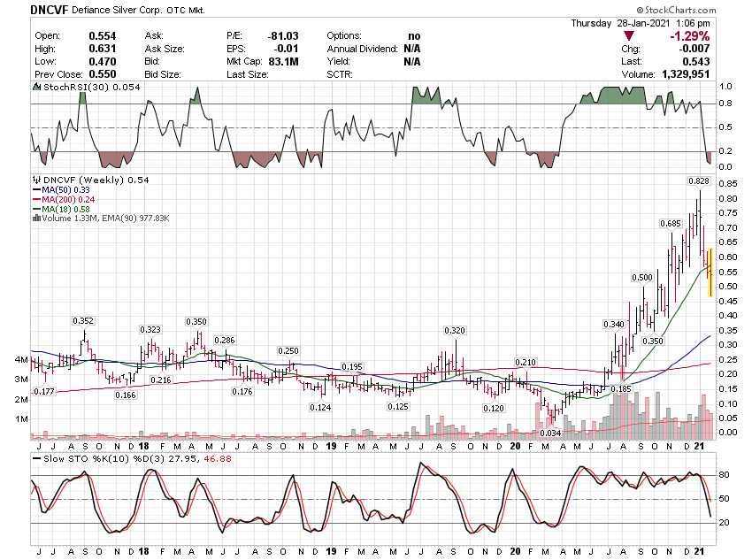Click the 0.828 peak price label

(x=699, y=180)
